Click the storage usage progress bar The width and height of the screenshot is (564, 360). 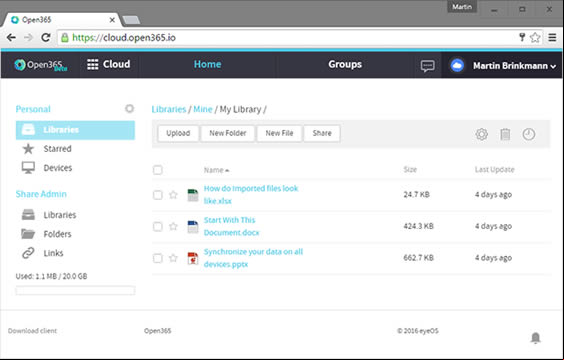pyautogui.click(x=75, y=290)
